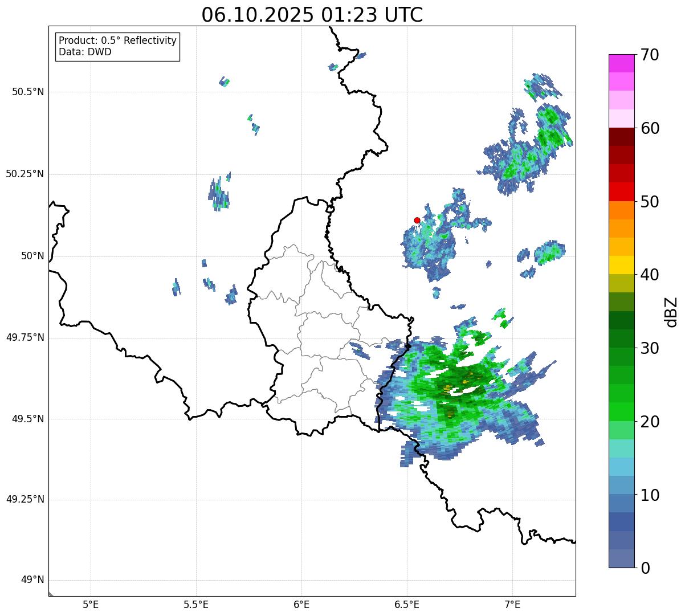Click the latitude label 50.25°N

tap(25, 174)
